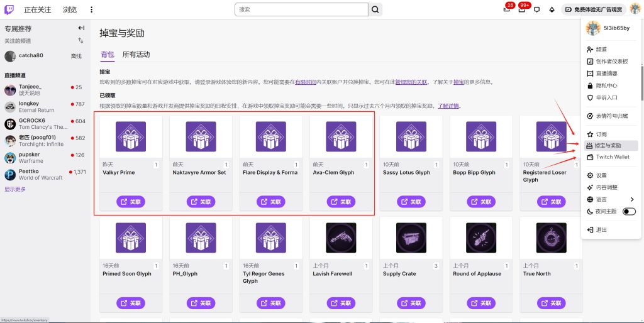Click connect button under PH_Glyph
The image size is (644, 323).
click(x=201, y=304)
